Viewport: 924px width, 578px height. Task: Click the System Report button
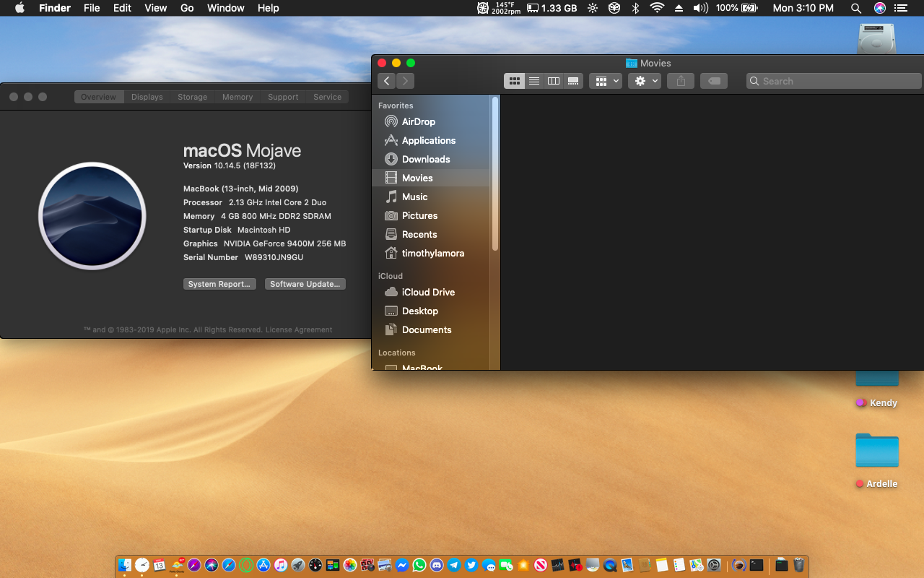[x=219, y=284]
